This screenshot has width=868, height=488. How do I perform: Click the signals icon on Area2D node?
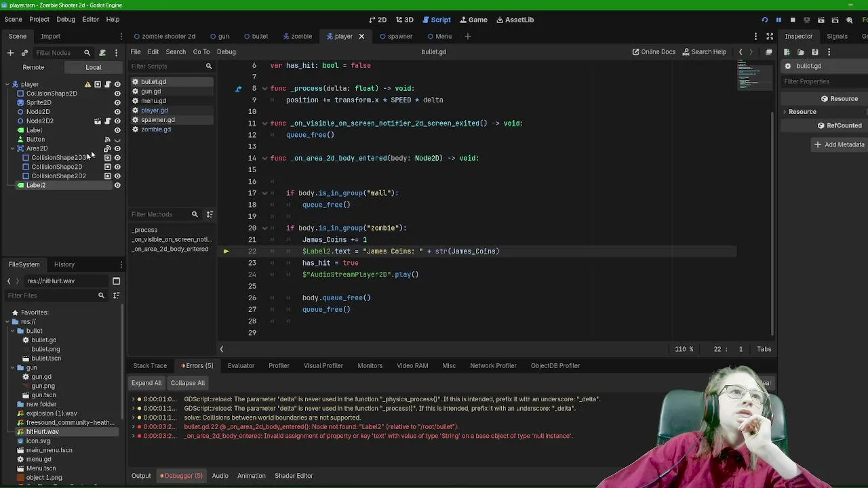107,148
